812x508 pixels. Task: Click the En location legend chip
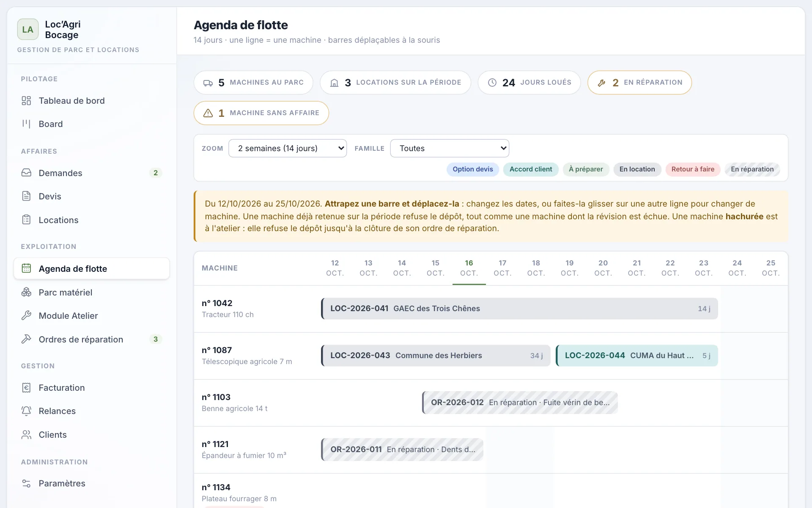tap(637, 169)
